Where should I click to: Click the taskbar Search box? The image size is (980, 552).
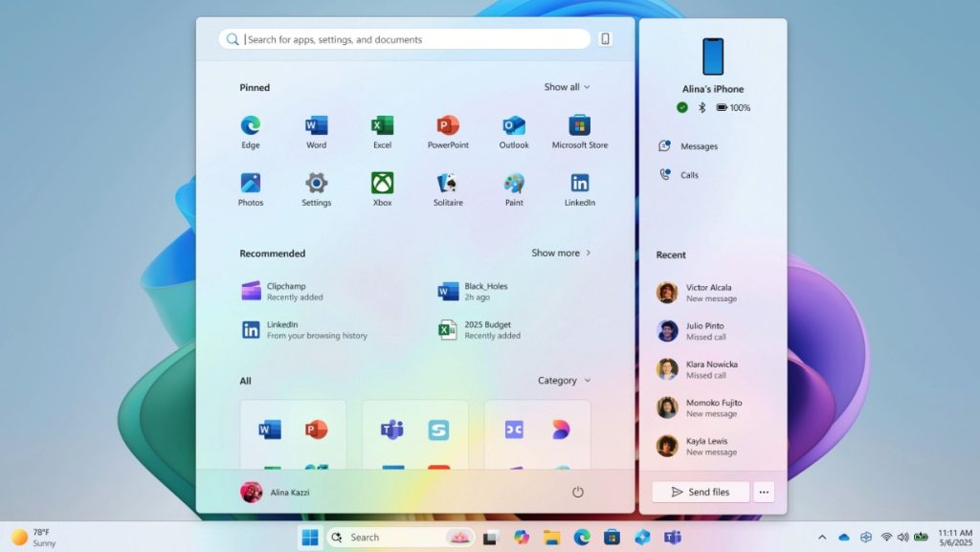(401, 537)
